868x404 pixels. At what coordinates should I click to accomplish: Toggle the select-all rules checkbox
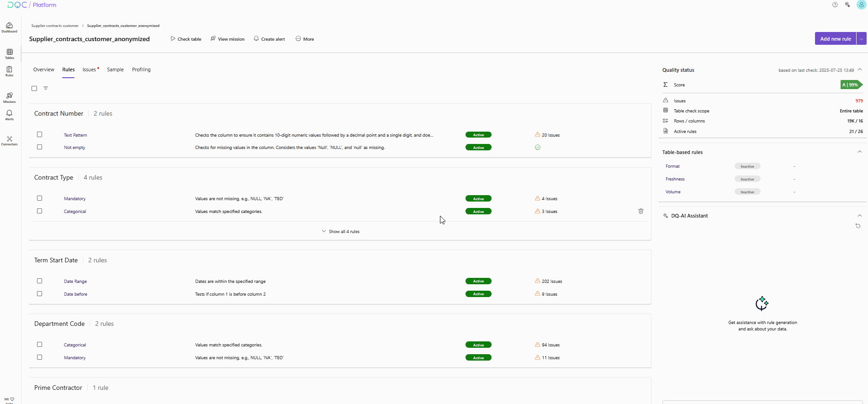pyautogui.click(x=34, y=88)
